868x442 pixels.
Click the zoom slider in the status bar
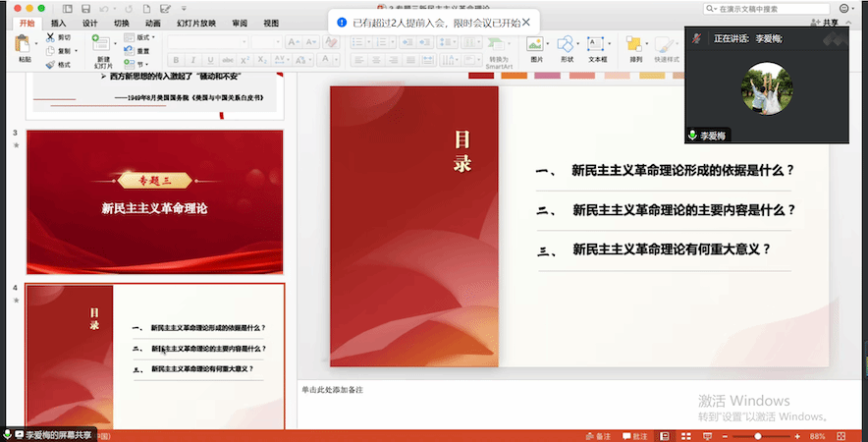coord(757,435)
